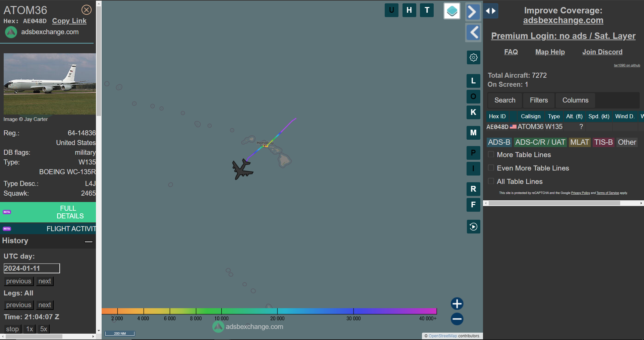Click the M map option button

[473, 133]
